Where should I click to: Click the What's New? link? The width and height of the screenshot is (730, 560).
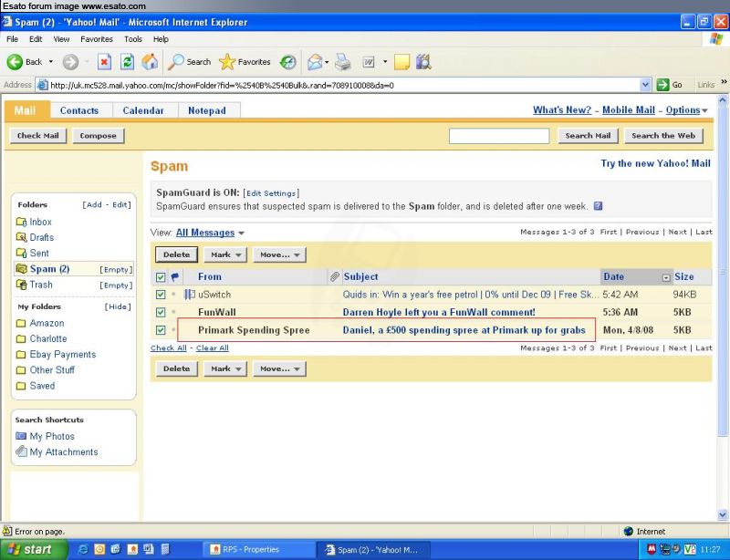pos(562,110)
